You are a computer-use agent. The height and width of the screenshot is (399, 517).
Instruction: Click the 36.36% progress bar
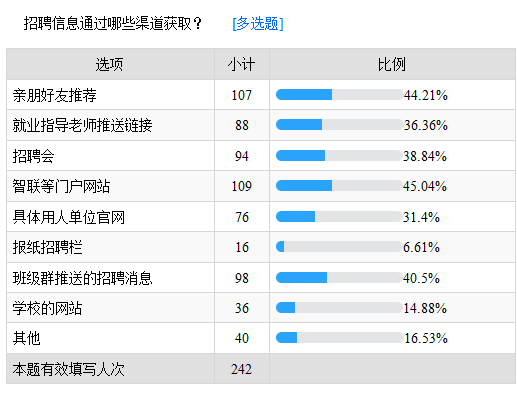[x=339, y=125]
